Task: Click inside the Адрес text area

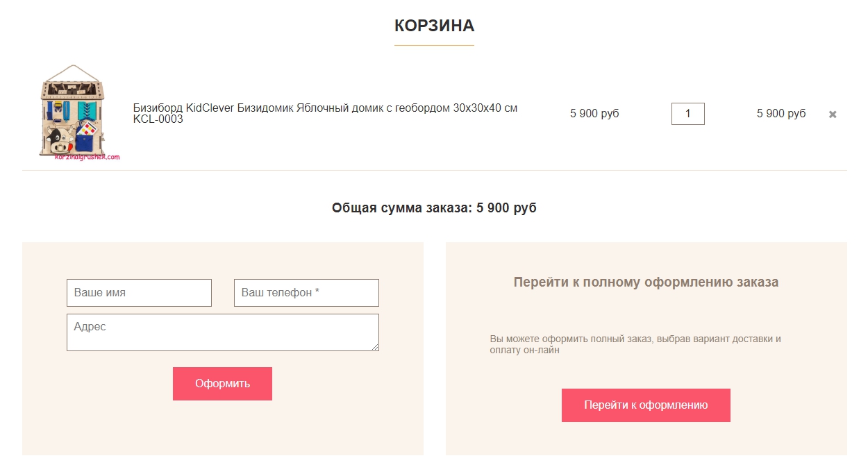Action: [x=223, y=332]
